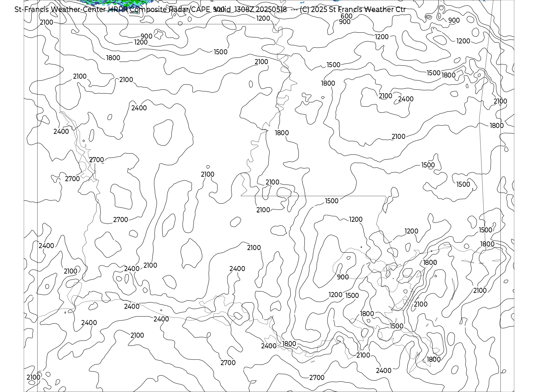538x392 pixels.
Task: Click the 1200 label immediately left of a 1500 label
Action: (x=335, y=295)
